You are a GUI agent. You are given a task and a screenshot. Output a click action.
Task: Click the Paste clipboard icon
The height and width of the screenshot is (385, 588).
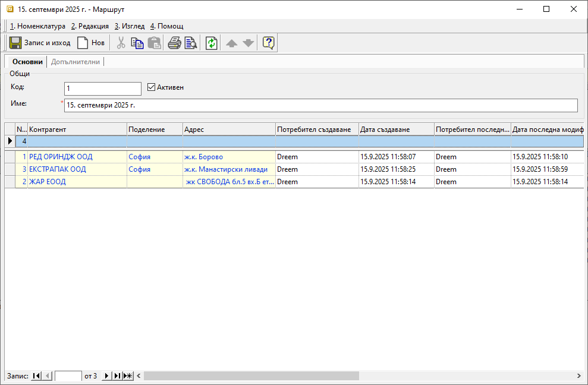[154, 43]
